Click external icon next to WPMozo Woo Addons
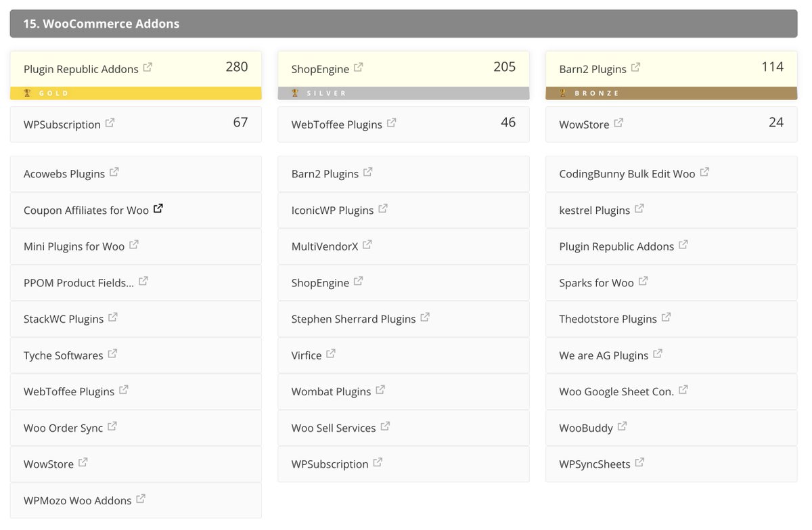812x530 pixels. coord(141,499)
